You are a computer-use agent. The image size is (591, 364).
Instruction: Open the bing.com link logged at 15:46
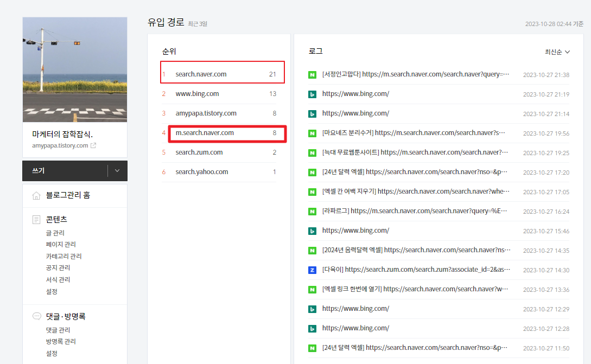(x=355, y=231)
